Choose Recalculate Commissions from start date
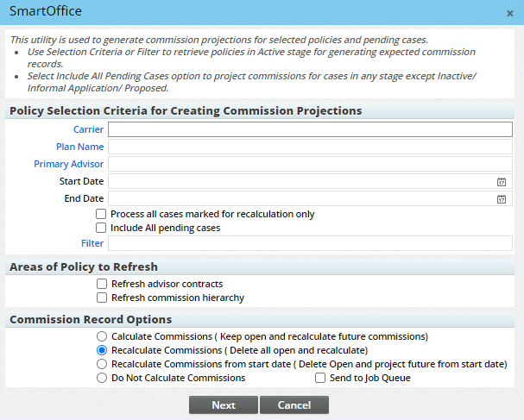The width and height of the screenshot is (524, 420). click(x=102, y=364)
